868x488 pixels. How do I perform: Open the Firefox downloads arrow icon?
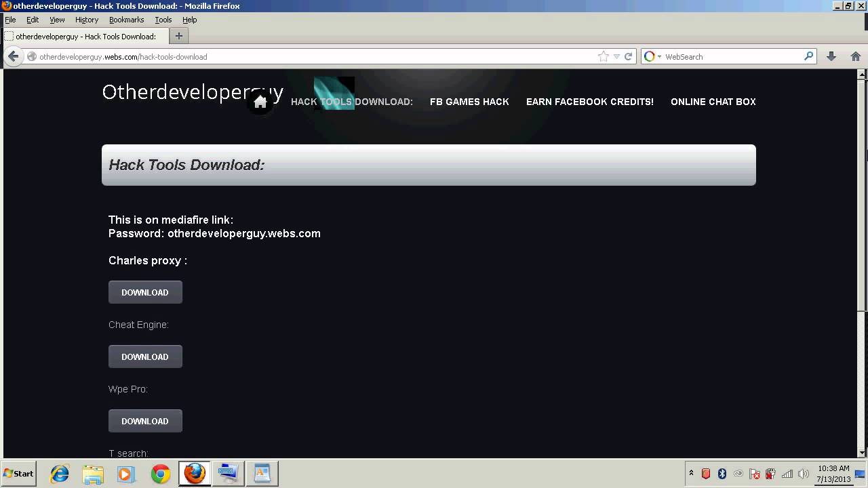(x=831, y=56)
